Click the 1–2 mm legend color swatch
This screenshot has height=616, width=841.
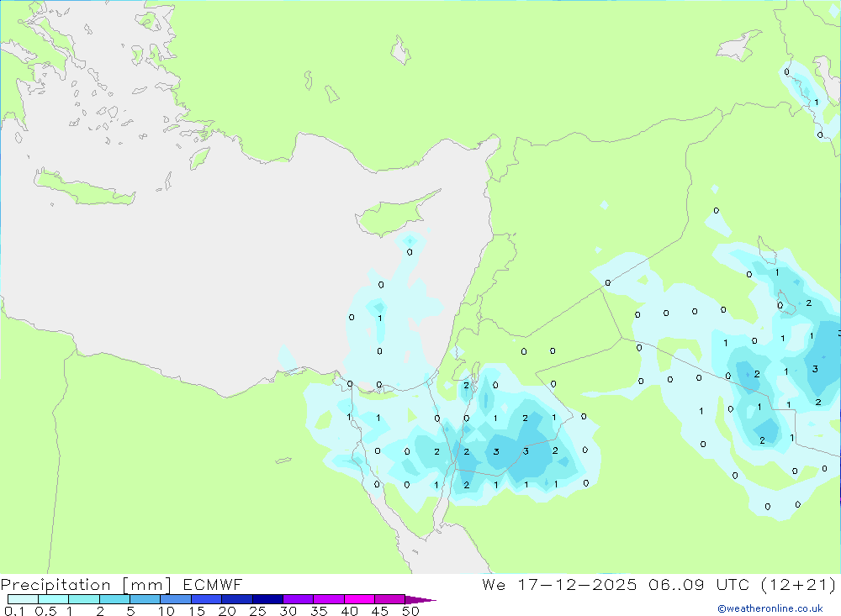click(84, 599)
